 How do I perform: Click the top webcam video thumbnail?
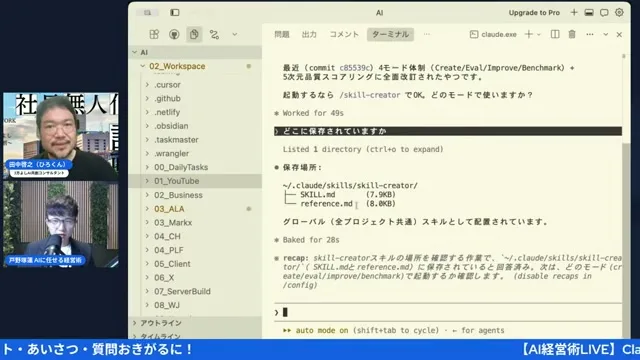click(x=61, y=136)
